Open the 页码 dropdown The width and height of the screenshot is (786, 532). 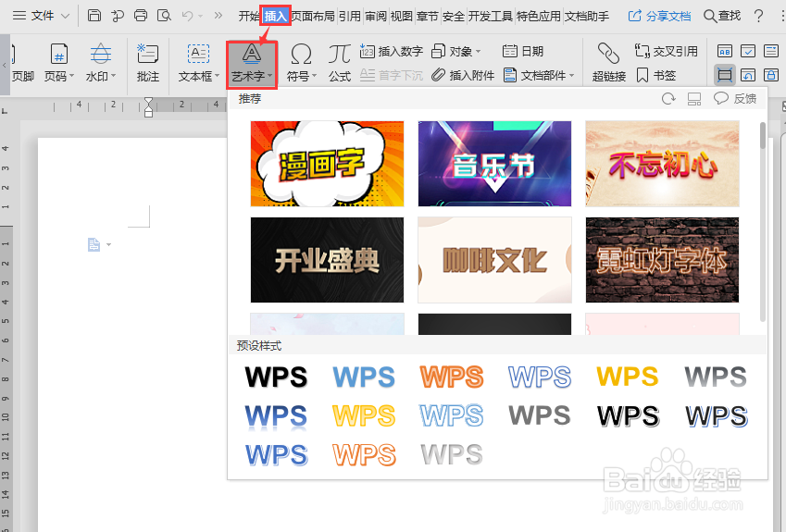(58, 62)
